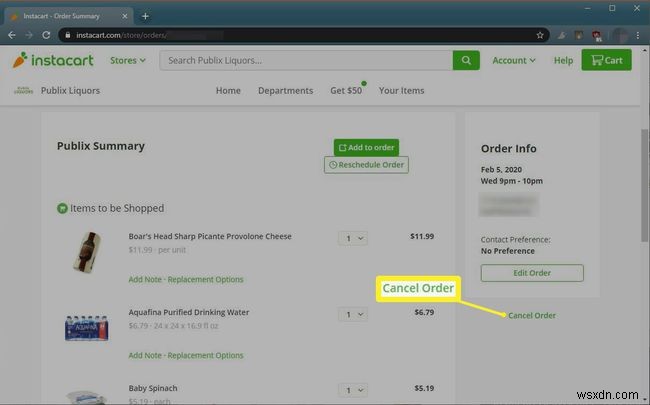Expand the Account dropdown
This screenshot has height=405, width=650.
coord(514,60)
